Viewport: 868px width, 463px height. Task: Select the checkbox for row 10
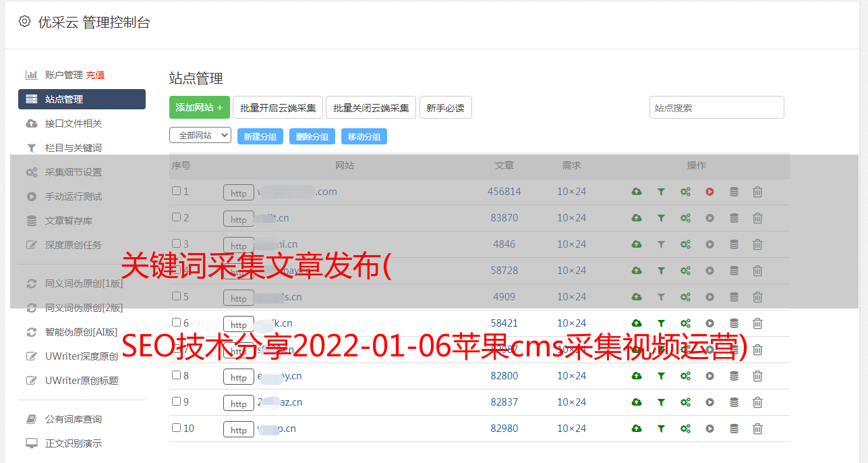coord(177,428)
